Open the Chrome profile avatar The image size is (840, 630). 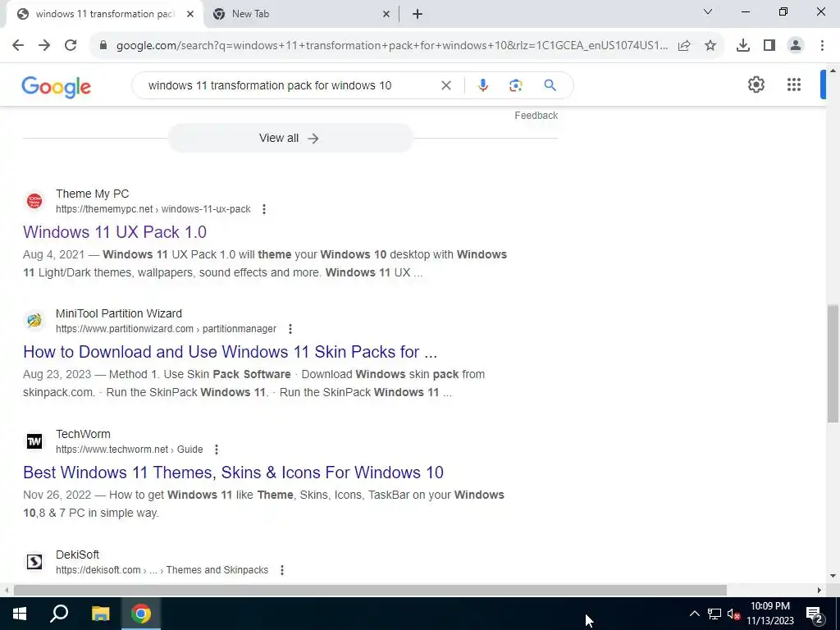796,46
